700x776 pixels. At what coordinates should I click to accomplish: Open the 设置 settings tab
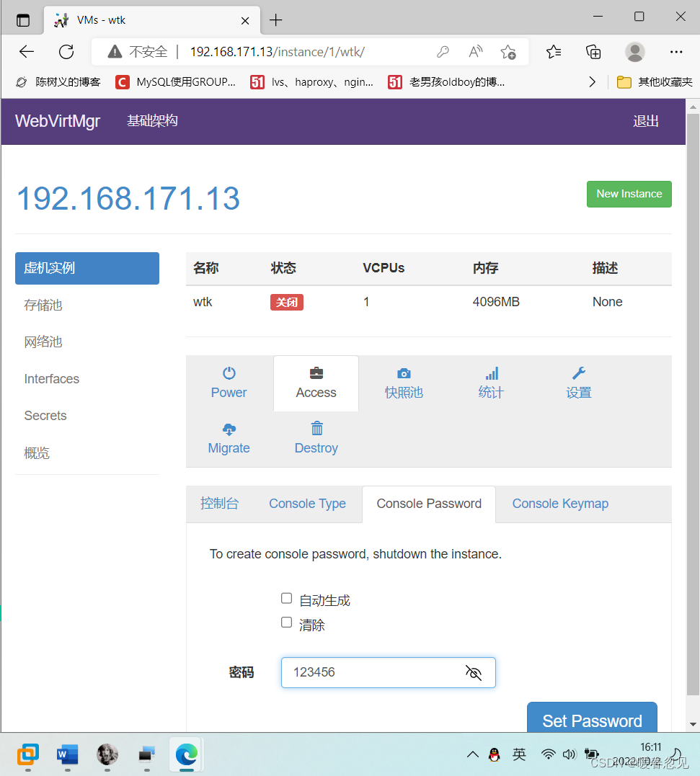click(578, 383)
